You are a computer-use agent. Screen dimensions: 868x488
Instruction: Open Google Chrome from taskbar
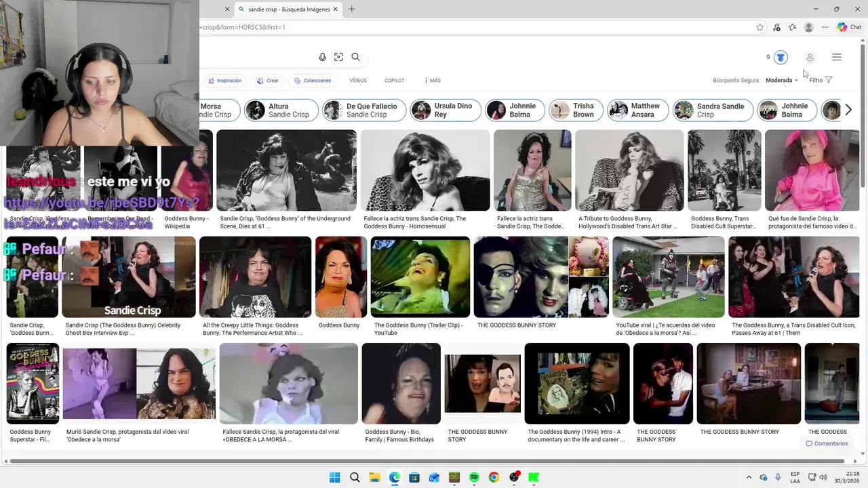[x=494, y=477]
